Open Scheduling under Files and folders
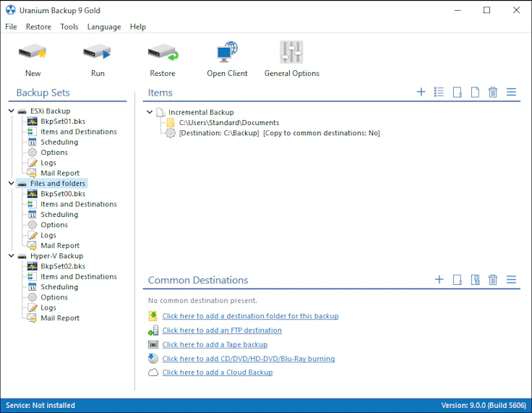 (59, 214)
